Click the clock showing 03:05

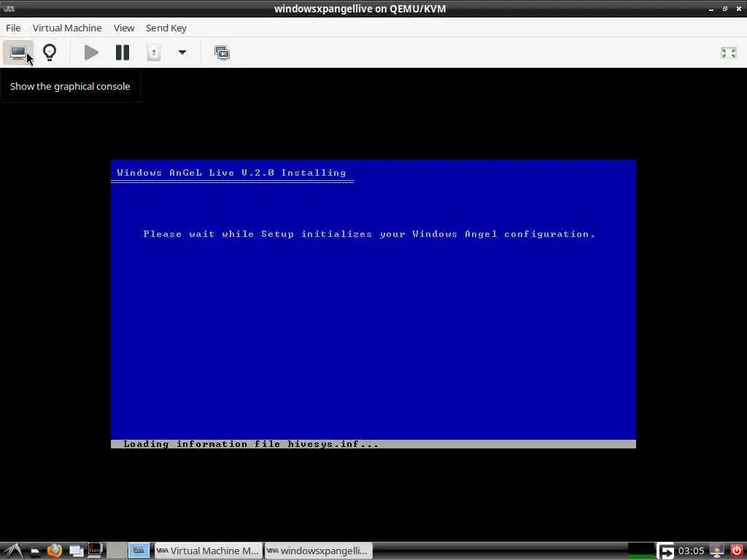[x=691, y=551]
